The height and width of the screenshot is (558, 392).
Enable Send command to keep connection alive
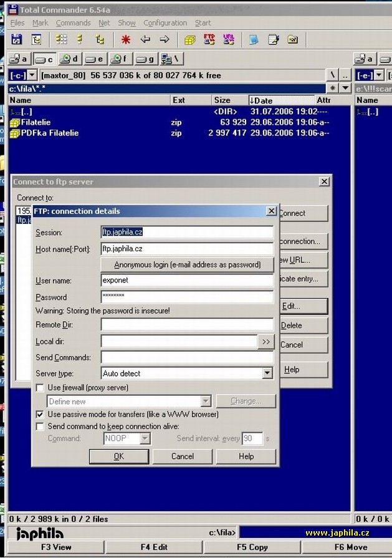click(x=40, y=426)
